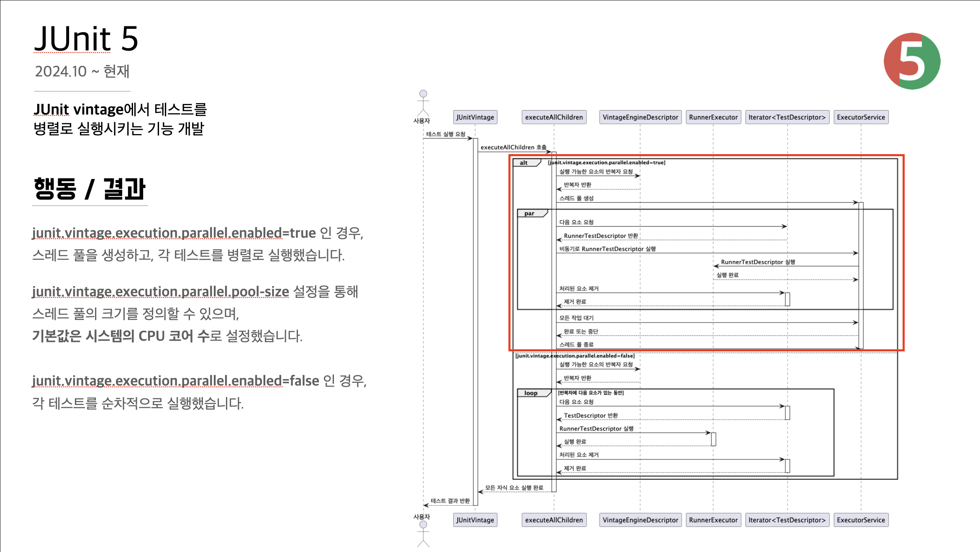The image size is (980, 552).
Task: Click the top Iterator<TestDescriptor> participant box
Action: pos(787,117)
